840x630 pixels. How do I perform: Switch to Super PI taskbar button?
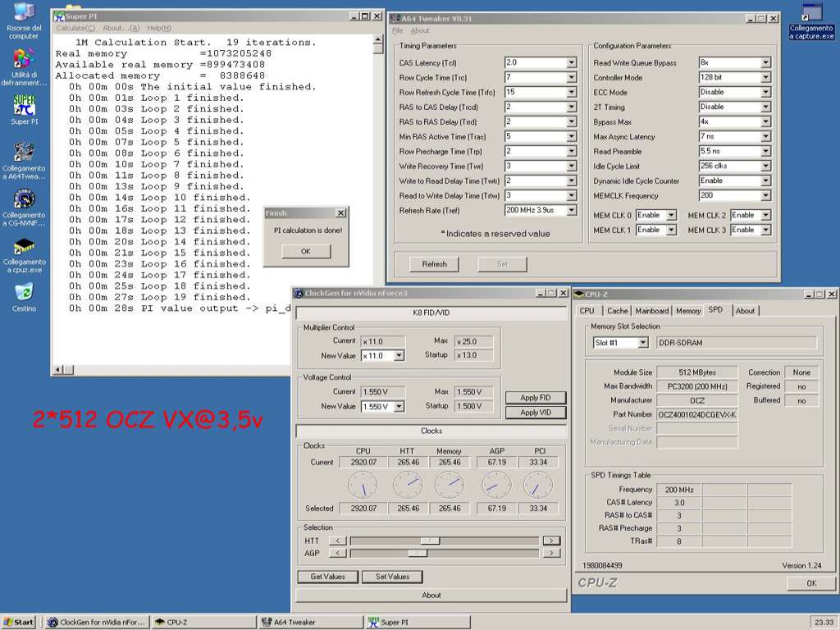click(418, 622)
